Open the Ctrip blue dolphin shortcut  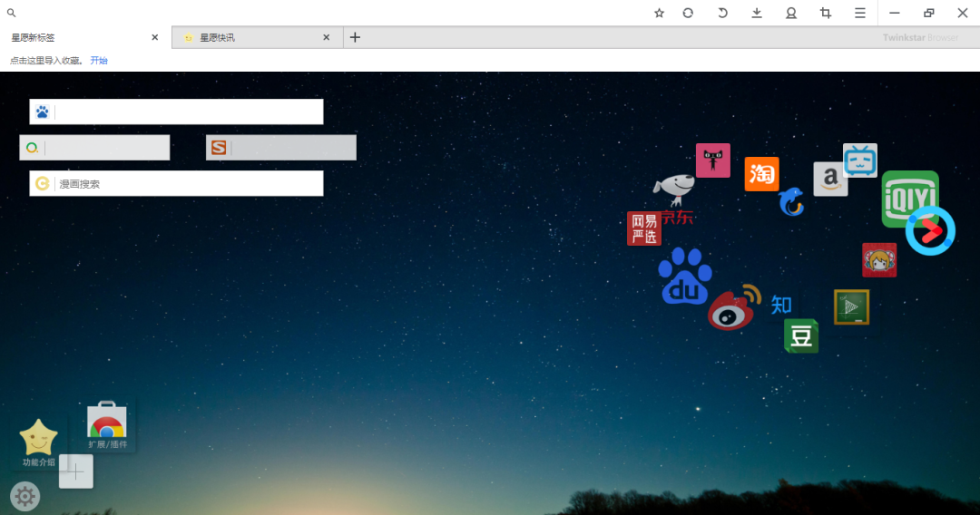[x=791, y=201]
